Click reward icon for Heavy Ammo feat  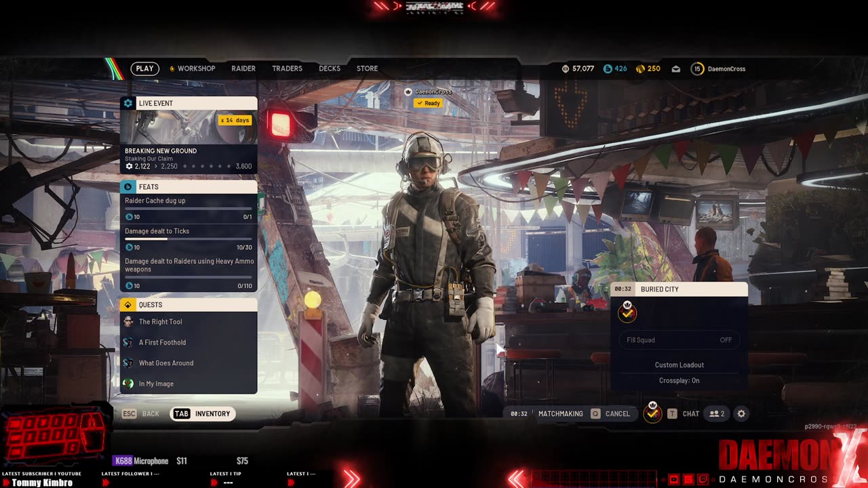click(x=129, y=286)
